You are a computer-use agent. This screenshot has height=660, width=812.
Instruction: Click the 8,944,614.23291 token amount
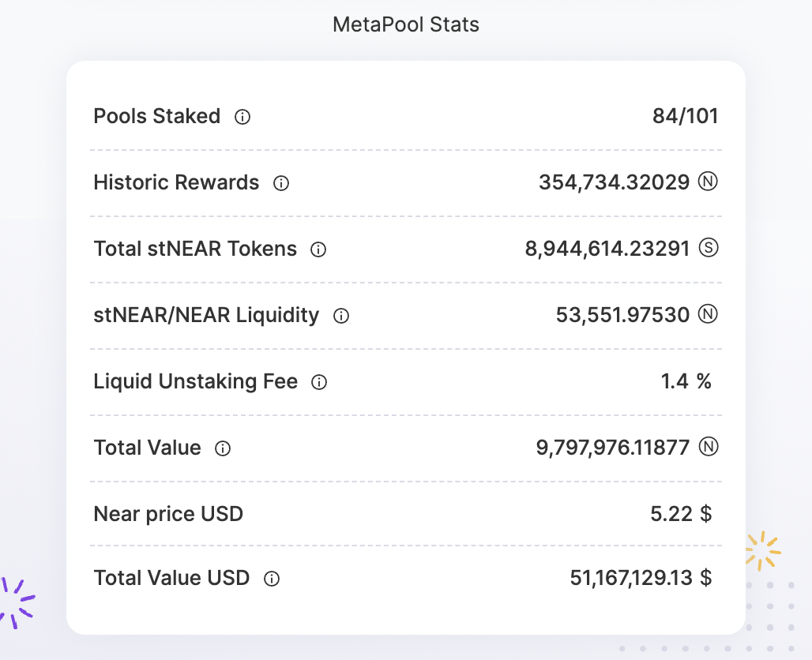tap(607, 249)
